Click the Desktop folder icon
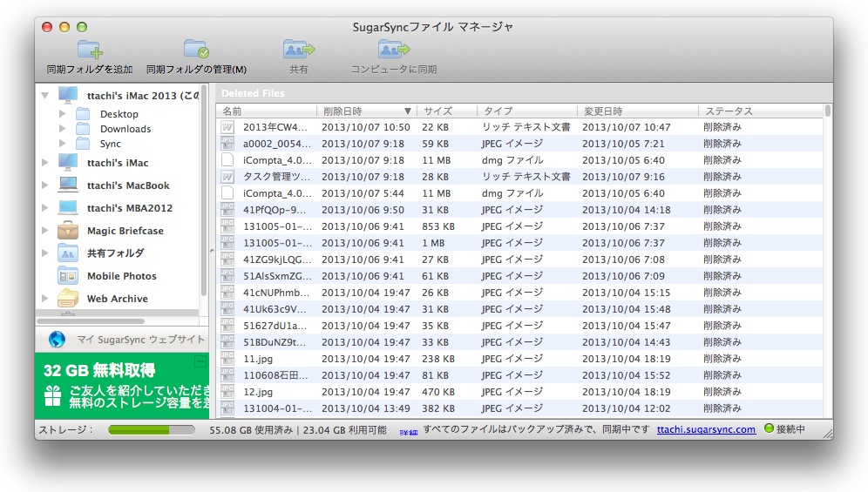The height and width of the screenshot is (492, 868). (83, 114)
